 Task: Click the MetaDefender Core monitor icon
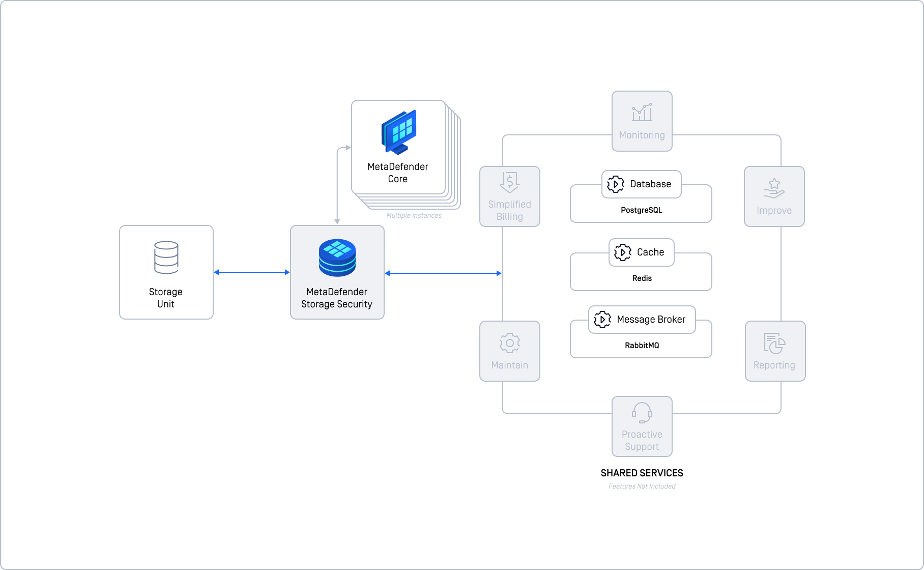[399, 132]
